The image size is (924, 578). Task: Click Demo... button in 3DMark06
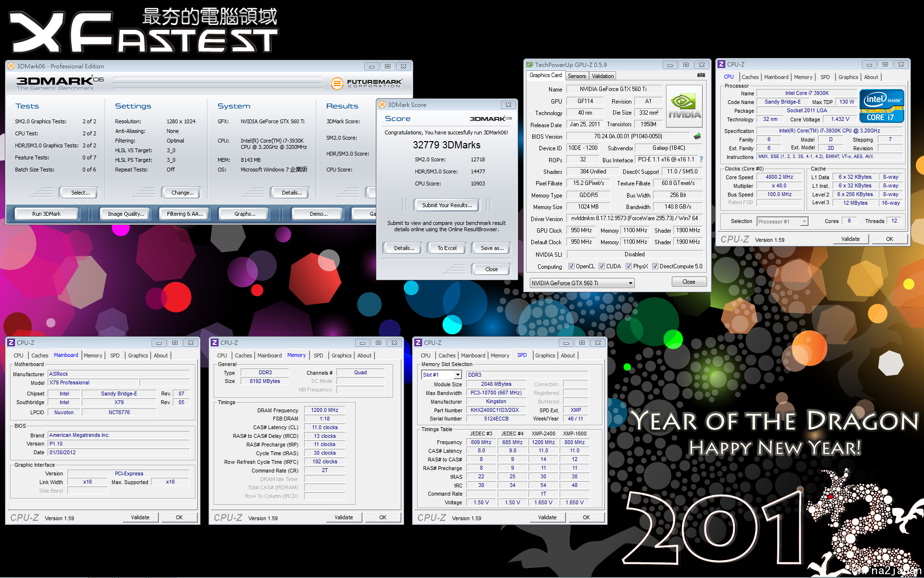[x=318, y=214]
